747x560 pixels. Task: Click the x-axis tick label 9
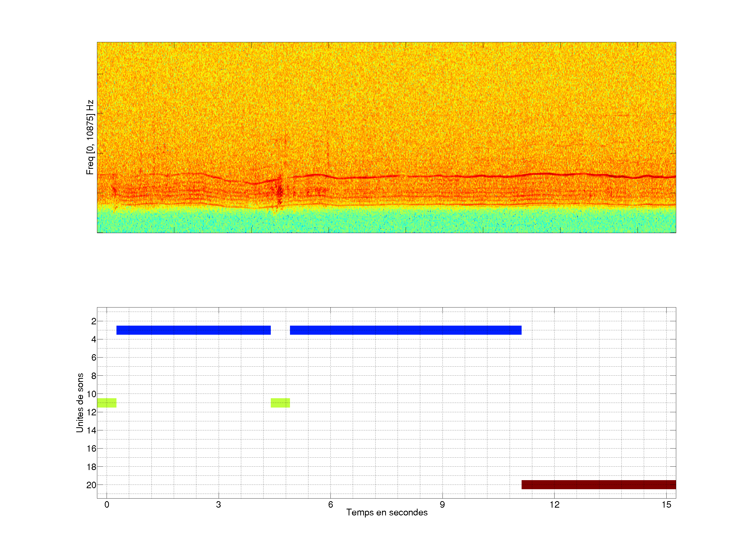(442, 505)
